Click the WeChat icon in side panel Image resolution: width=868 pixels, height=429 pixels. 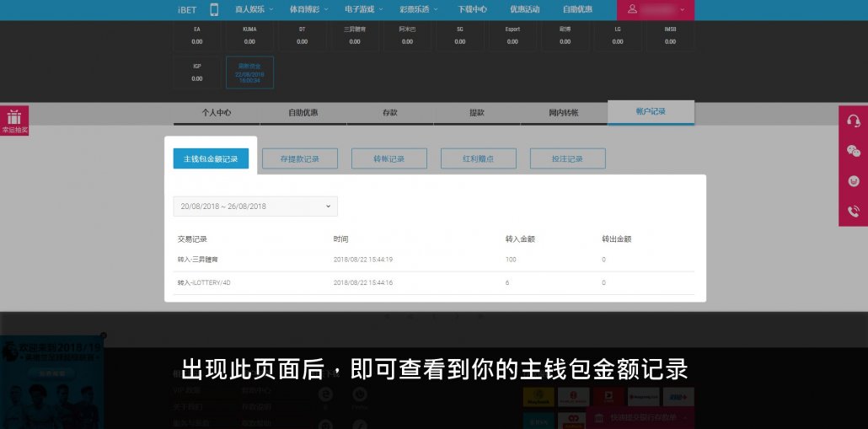point(853,151)
